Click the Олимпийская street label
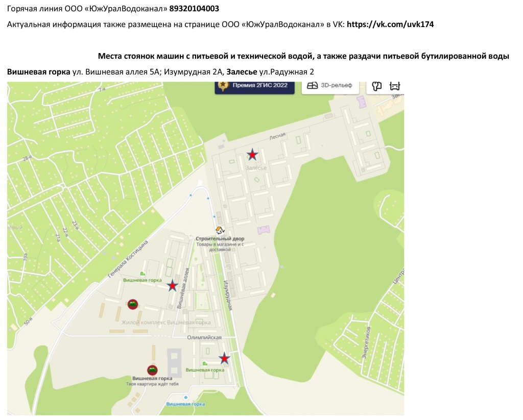Screen dimensions: 523x420 (x=204, y=338)
